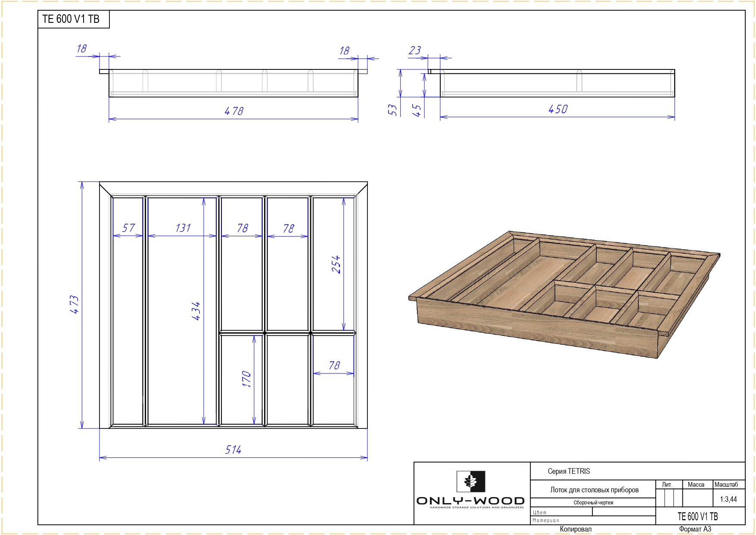Select the Лоток для столовых приборов title

[594, 490]
